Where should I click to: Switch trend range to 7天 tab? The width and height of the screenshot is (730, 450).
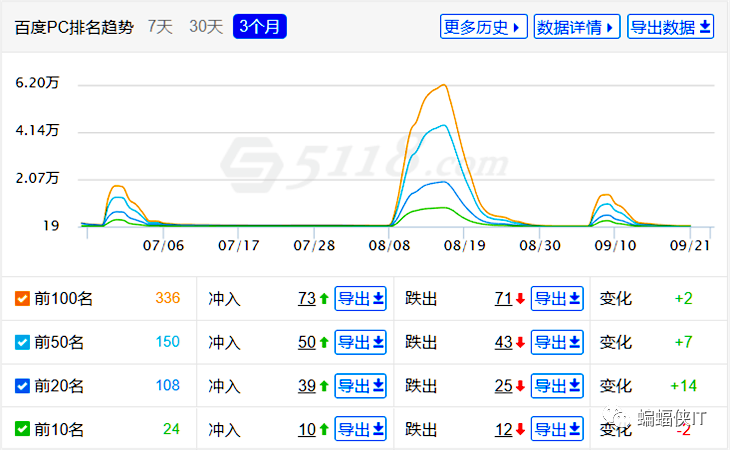click(160, 27)
